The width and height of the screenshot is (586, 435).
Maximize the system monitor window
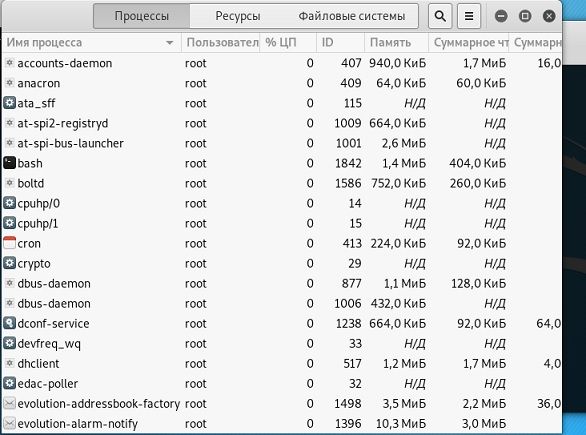pyautogui.click(x=525, y=16)
